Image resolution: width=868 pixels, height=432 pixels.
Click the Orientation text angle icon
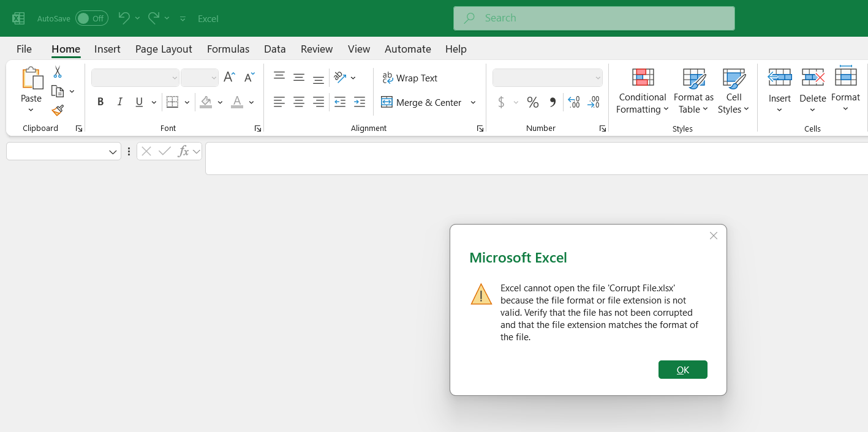(x=340, y=77)
